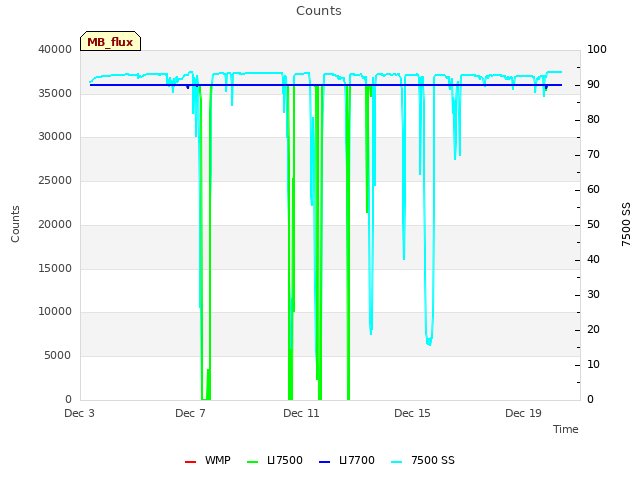The width and height of the screenshot is (640, 480).
Task: Toggle the LI7700 legend entry
Action: [347, 460]
